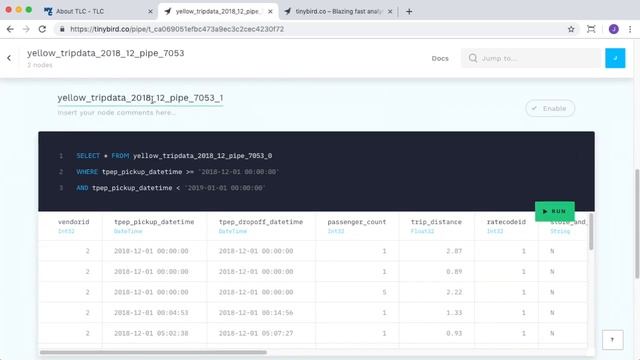This screenshot has height=360, width=640.
Task: Click the browser forward arrow
Action: [26, 29]
